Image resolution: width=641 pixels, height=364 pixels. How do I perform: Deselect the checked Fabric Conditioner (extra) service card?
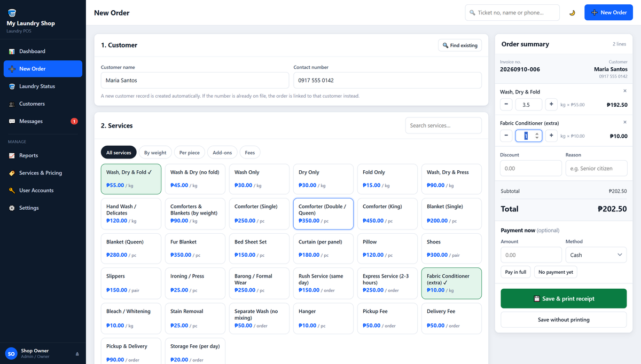click(x=451, y=283)
